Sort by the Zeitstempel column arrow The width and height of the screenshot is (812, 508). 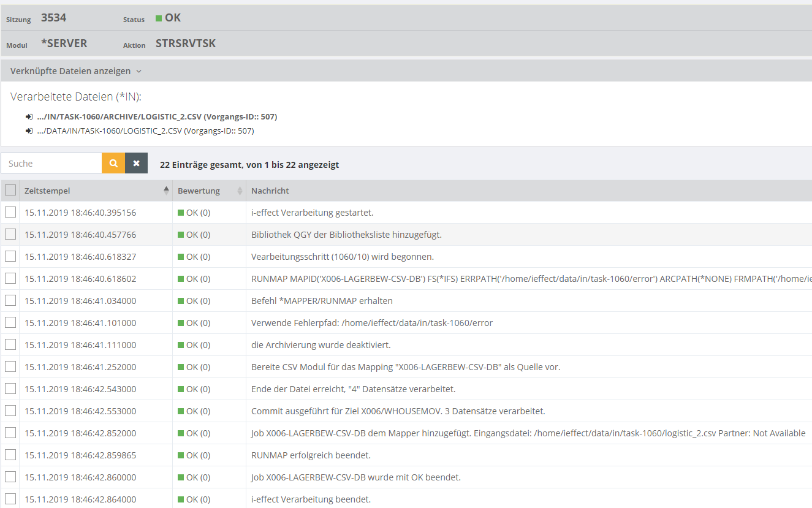[166, 191]
